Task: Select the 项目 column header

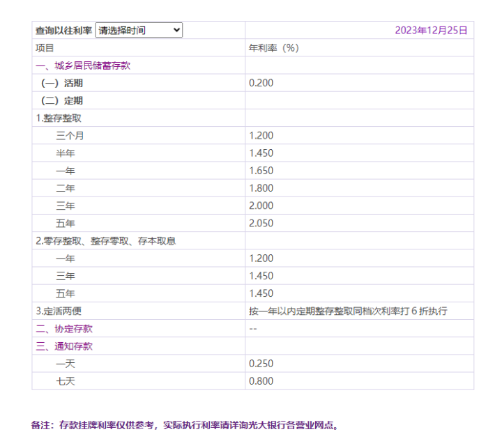Action: 45,48
